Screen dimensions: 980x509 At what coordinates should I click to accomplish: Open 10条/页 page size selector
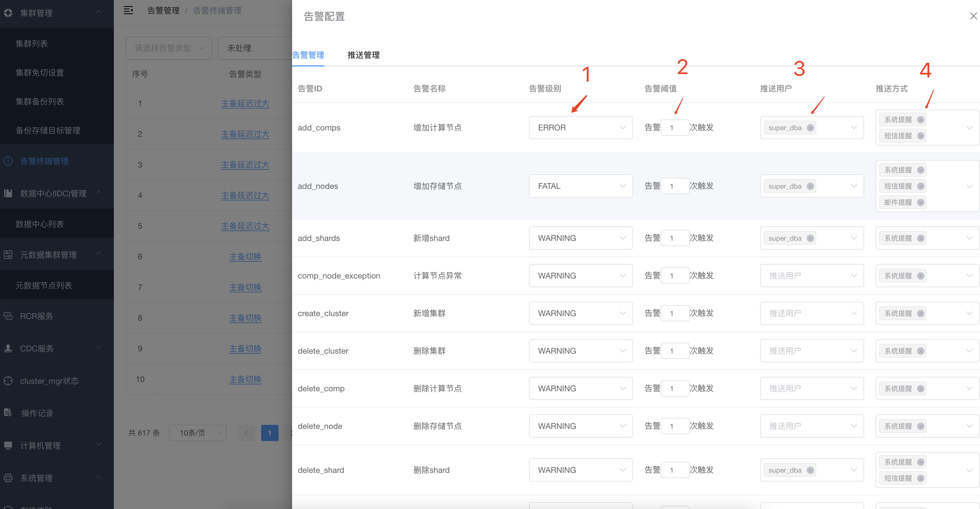197,433
